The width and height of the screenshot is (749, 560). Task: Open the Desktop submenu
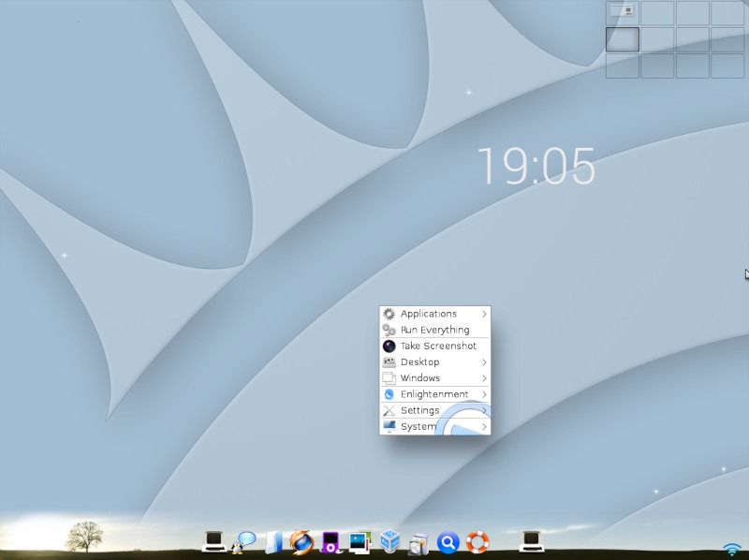419,361
